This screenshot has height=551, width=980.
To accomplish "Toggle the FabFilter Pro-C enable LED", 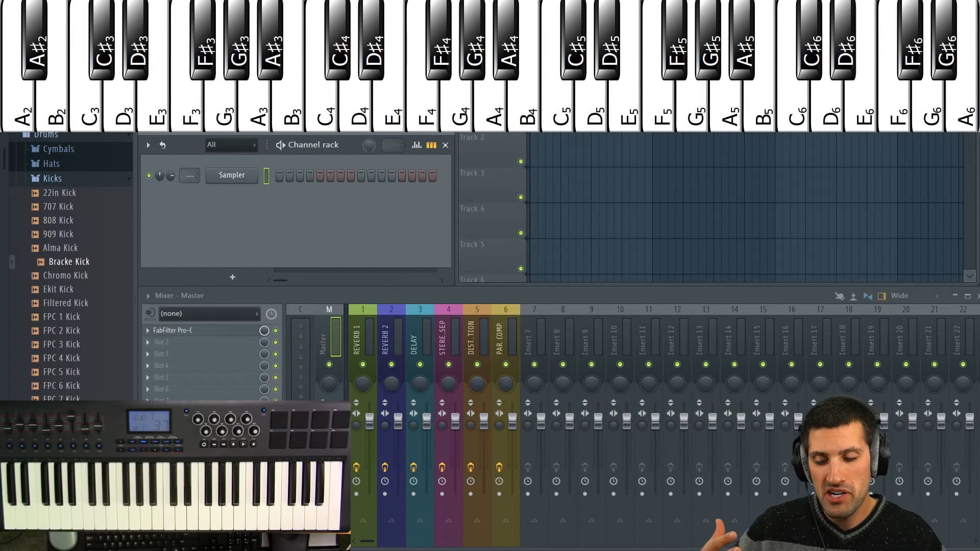I will [x=276, y=331].
